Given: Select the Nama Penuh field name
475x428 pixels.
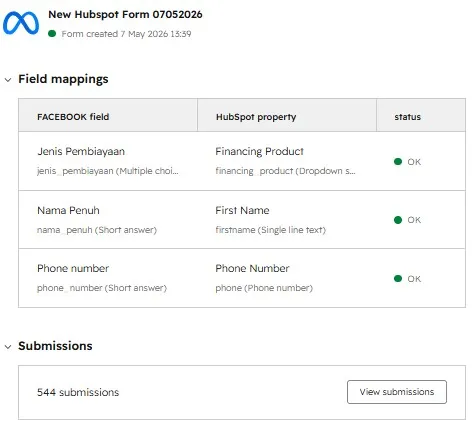Looking at the screenshot, I should [68, 210].
